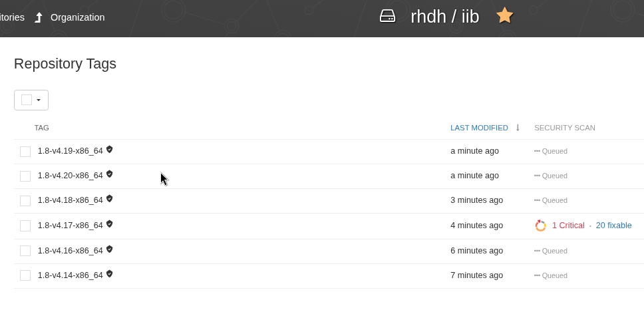Click the shield icon beside 1.8-v4.19-x86_64
Viewport: 644px width, 310px height.
pyautogui.click(x=110, y=150)
